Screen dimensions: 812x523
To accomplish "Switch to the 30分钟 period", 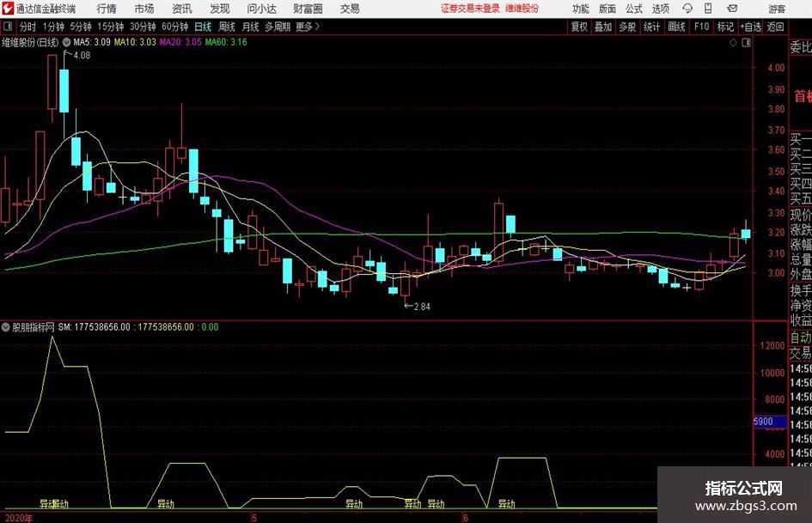I will [143, 27].
